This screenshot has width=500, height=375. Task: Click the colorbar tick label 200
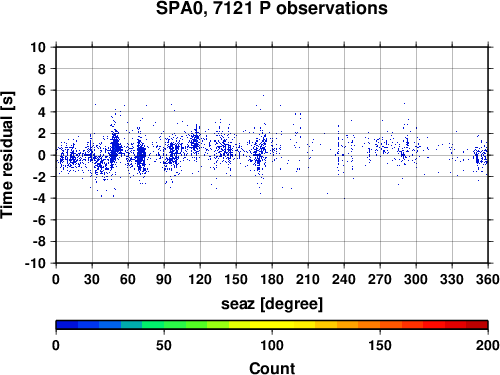(488, 345)
